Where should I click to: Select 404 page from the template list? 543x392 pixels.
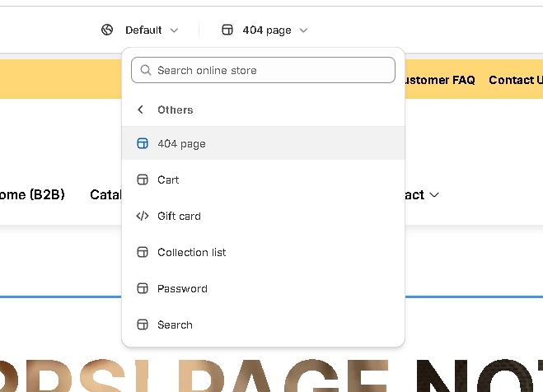182,143
